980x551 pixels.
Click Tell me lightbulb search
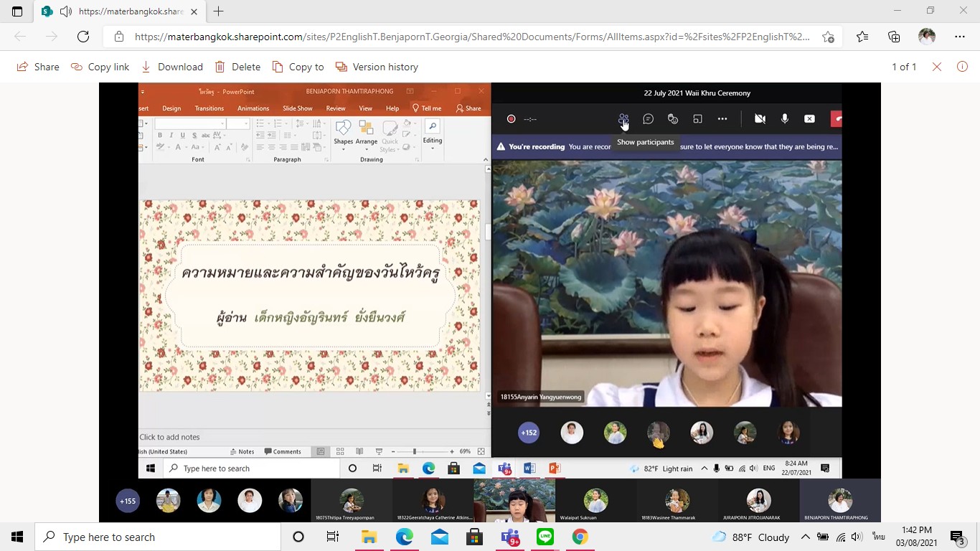[427, 108]
